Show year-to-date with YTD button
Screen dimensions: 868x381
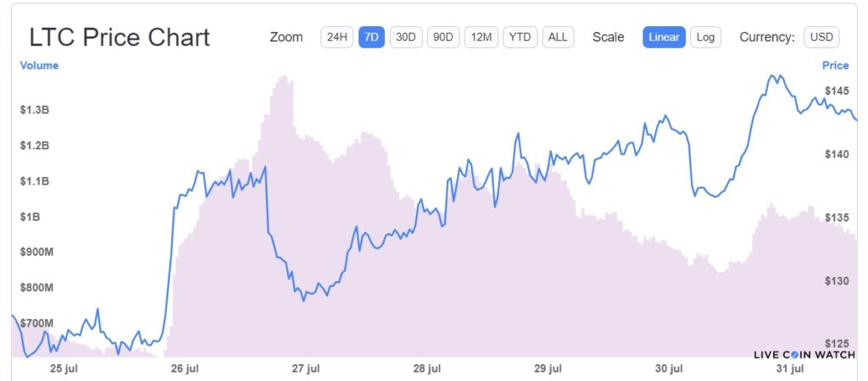[520, 37]
